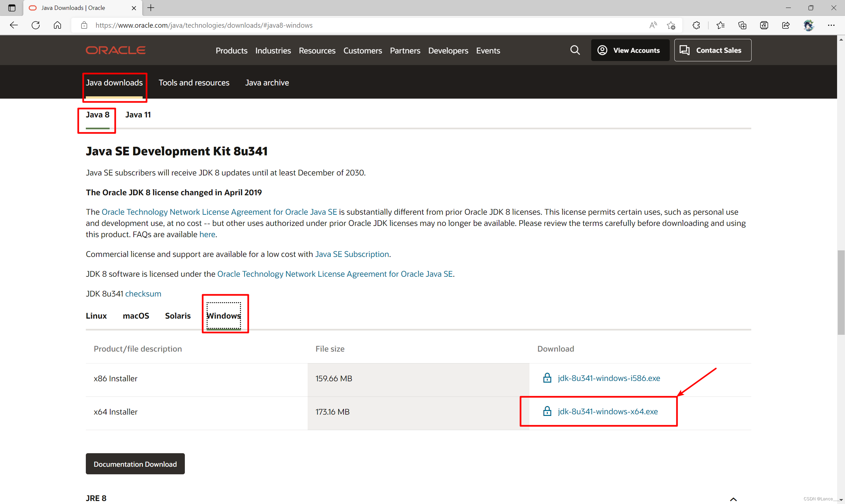Click the lock icon beside i586 installer
Viewport: 845px width, 504px height.
click(547, 378)
